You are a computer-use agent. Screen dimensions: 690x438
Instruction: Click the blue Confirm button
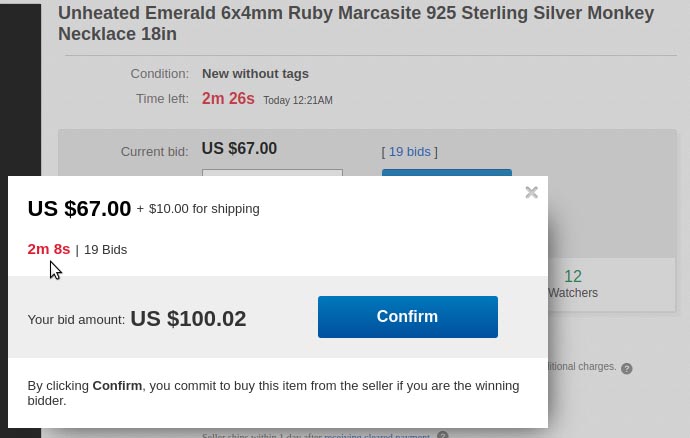pyautogui.click(x=408, y=317)
